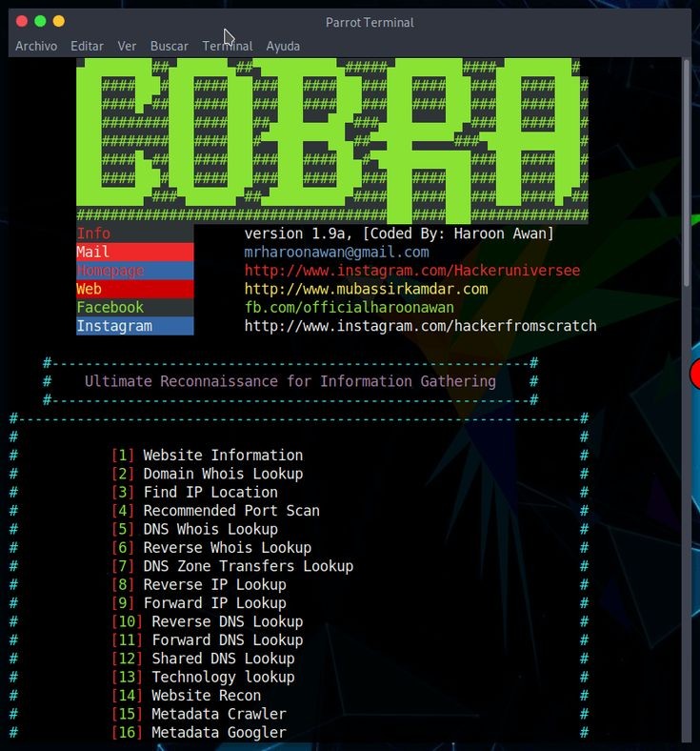Image resolution: width=700 pixels, height=751 pixels.
Task: Click option [5] DNS Whois Lookup
Action: coord(194,529)
